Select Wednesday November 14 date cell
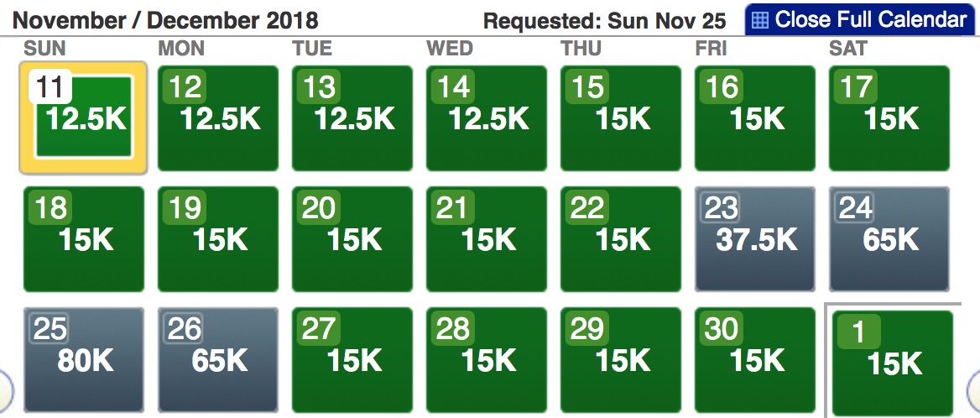The image size is (980, 418). pos(487,118)
